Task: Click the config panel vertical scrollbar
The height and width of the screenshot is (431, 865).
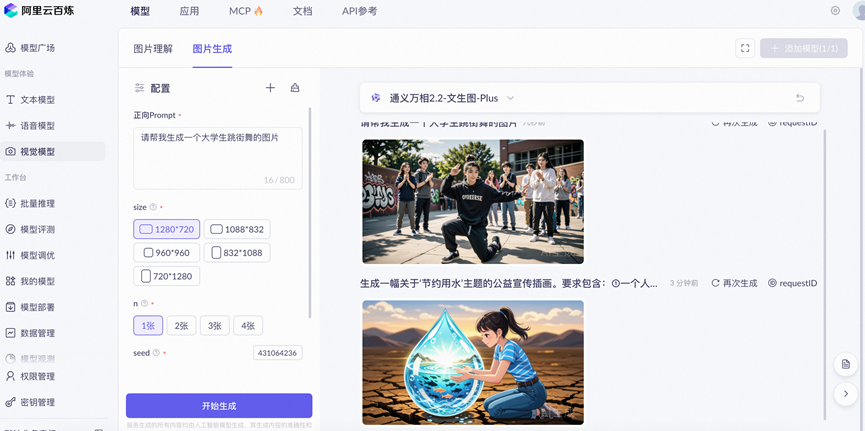Action: tap(309, 212)
